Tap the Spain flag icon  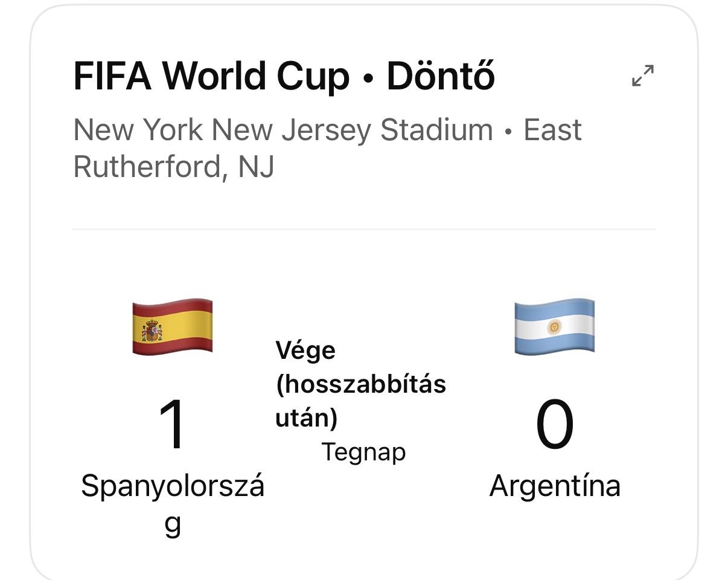[x=172, y=326]
